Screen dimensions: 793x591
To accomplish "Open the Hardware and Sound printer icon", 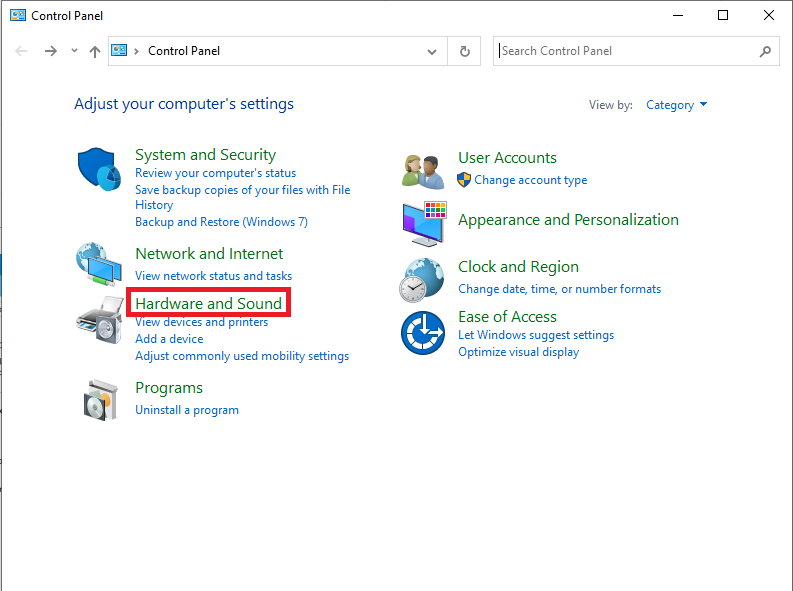I will [100, 320].
